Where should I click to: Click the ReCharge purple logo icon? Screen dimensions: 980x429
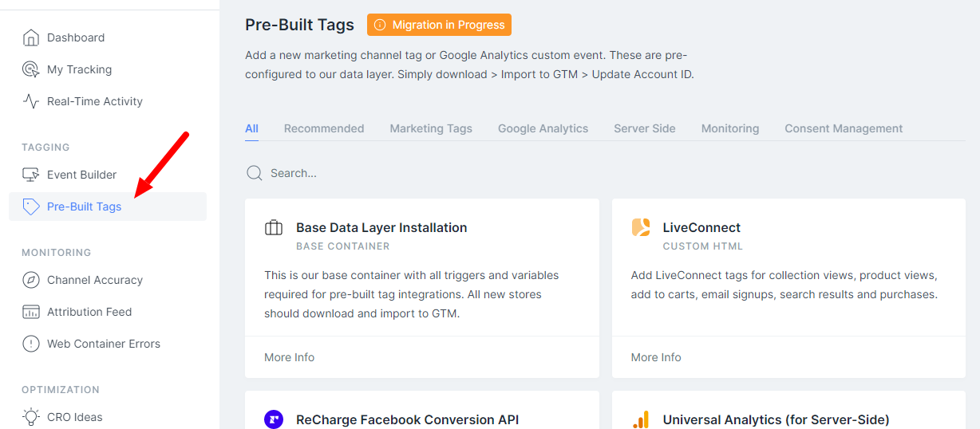tap(274, 419)
